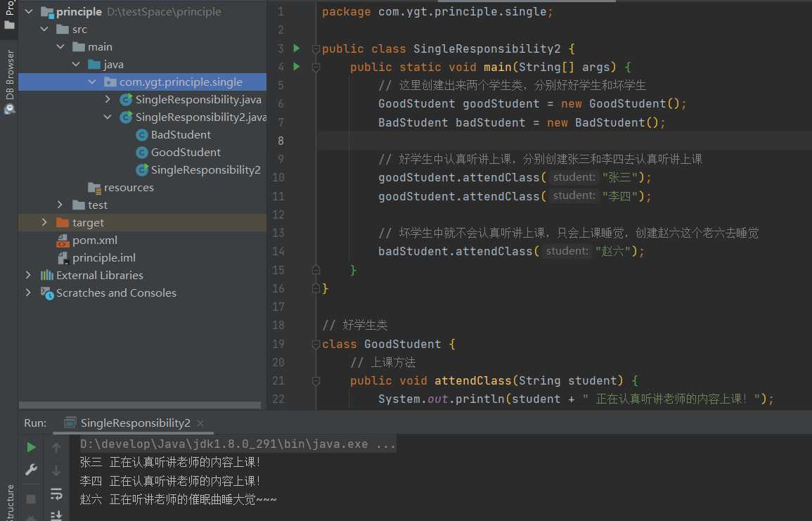This screenshot has height=521, width=812.
Task: Run main method from line 4 gutter arrow
Action: [x=297, y=66]
